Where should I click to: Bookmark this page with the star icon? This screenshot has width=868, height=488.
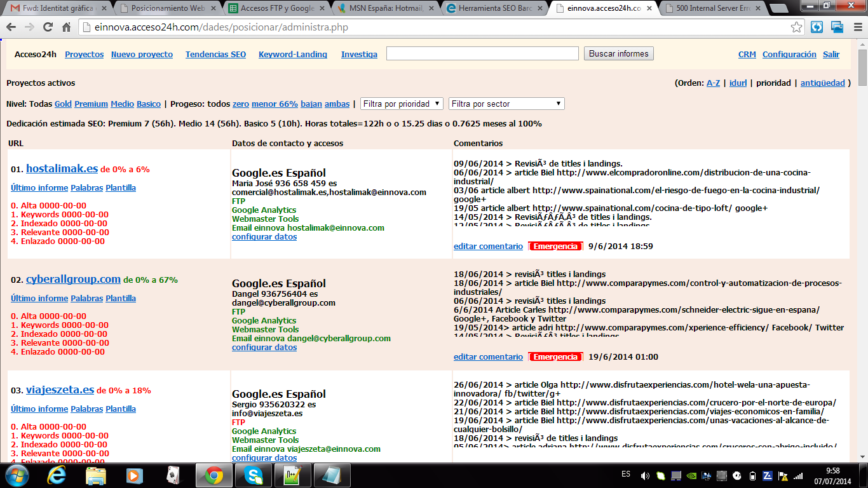797,27
